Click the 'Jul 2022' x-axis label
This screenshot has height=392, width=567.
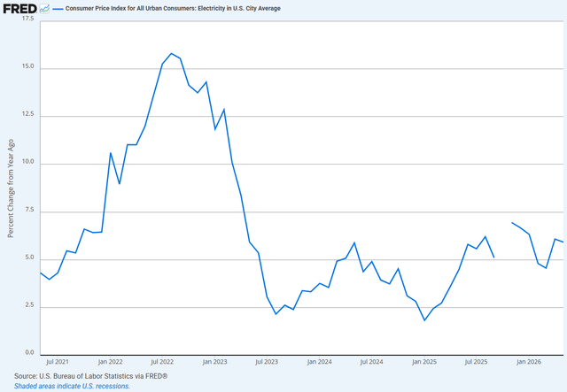pyautogui.click(x=162, y=362)
